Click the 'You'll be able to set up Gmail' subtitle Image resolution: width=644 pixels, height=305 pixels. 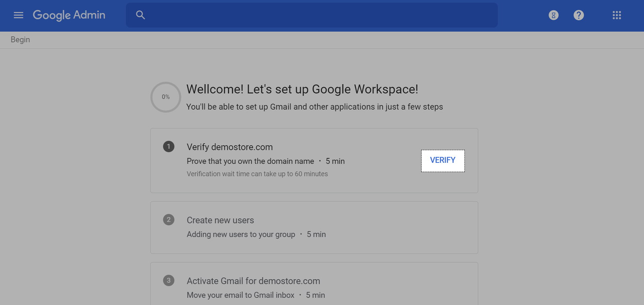(x=315, y=107)
